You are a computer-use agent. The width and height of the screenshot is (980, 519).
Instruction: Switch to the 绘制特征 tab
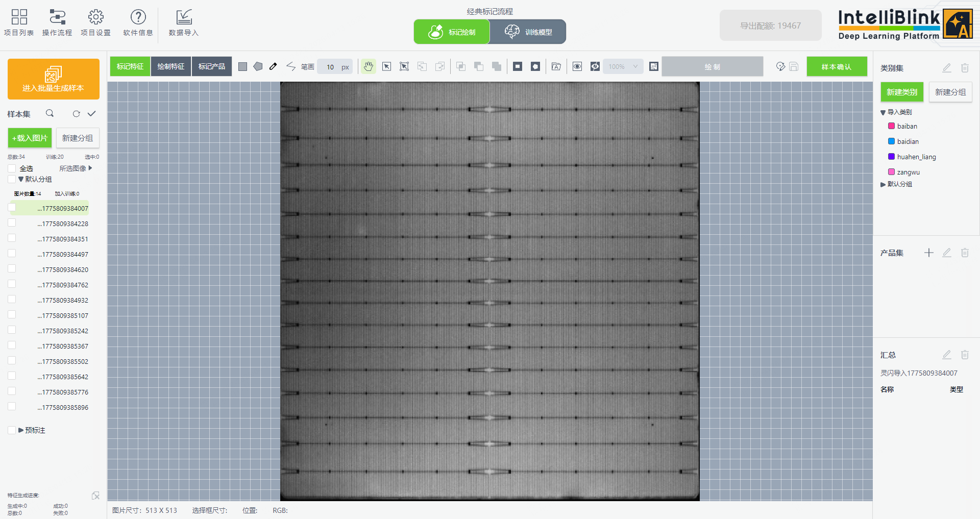(x=171, y=67)
